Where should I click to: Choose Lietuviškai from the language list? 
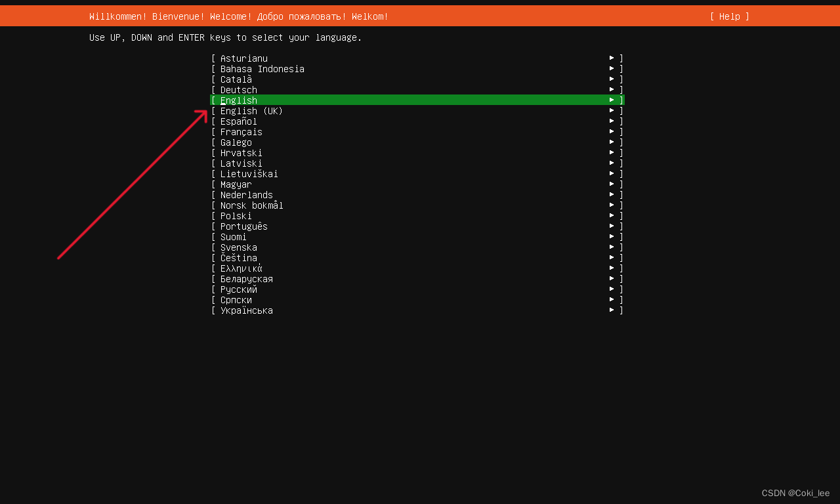[249, 173]
